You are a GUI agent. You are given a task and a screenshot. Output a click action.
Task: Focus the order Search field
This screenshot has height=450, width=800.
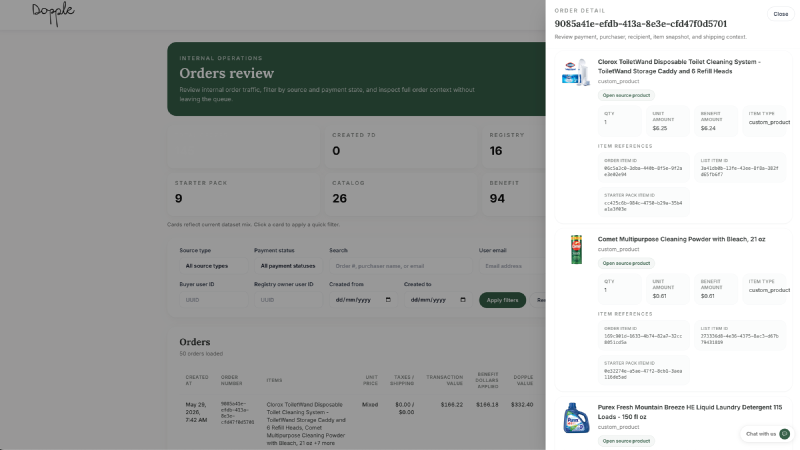point(401,266)
